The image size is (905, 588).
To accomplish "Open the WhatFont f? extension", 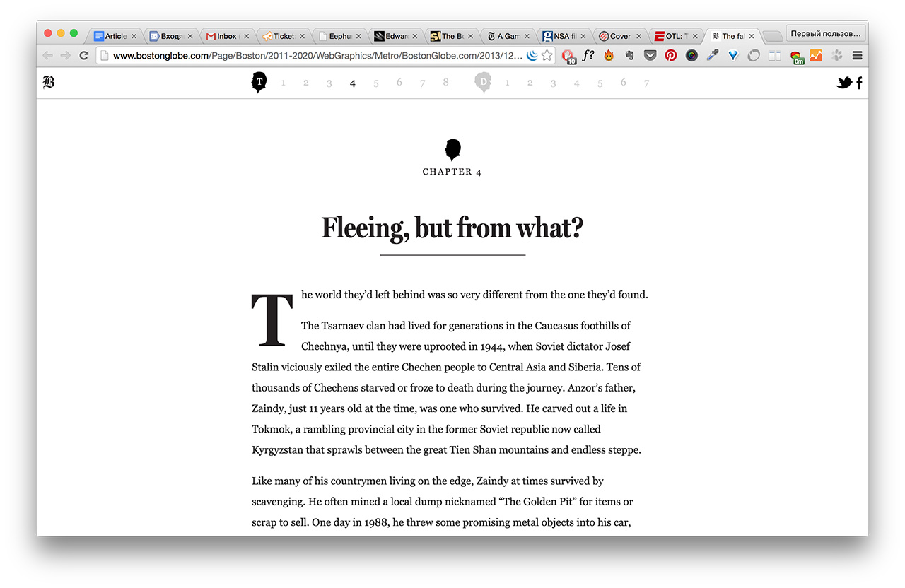I will click(588, 55).
